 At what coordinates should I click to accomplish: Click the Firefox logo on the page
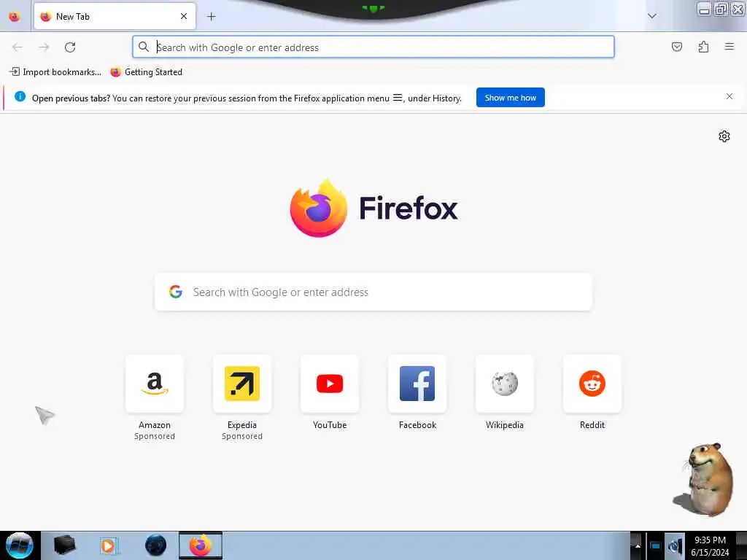[x=318, y=208]
